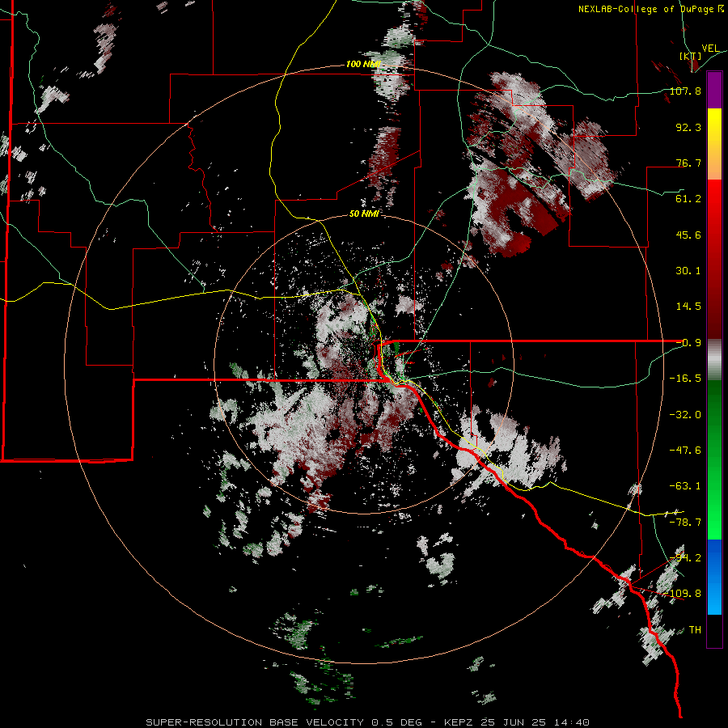Select the -78.7 velocity scale value
Viewport: 728px width, 728px height.
pyautogui.click(x=685, y=523)
